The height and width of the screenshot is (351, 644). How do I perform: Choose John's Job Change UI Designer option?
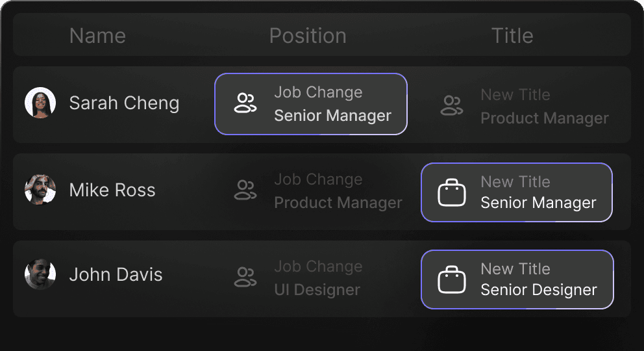[317, 278]
